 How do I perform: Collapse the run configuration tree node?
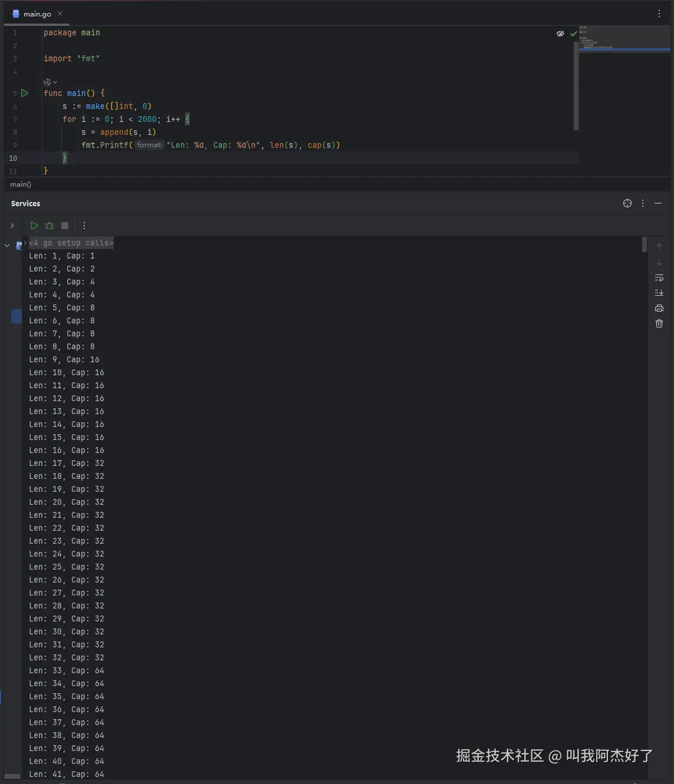tap(7, 245)
